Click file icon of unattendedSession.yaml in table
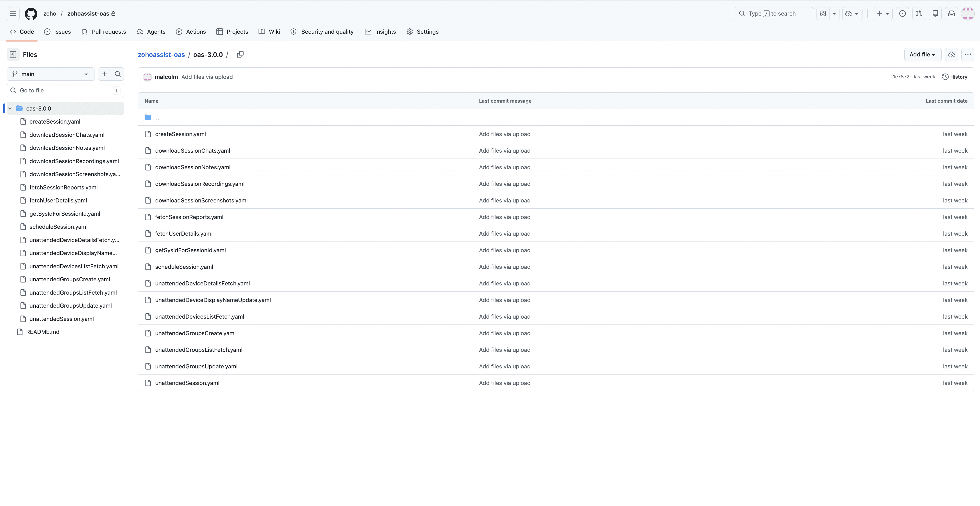 (148, 383)
